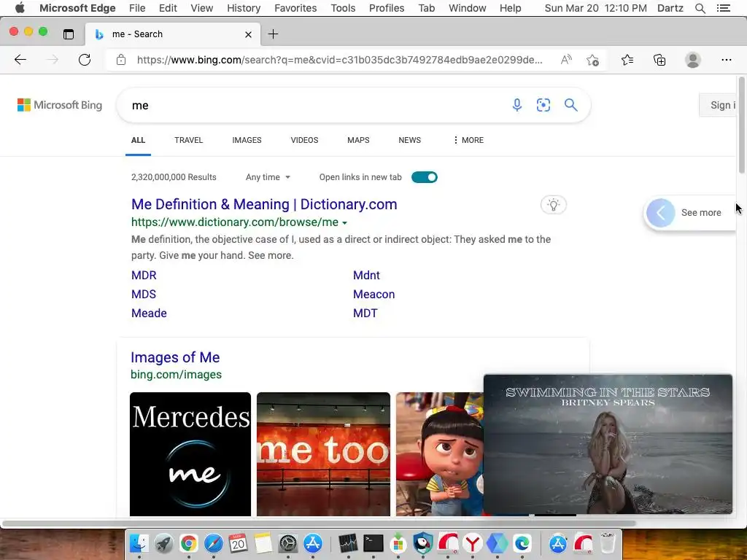Open the History menu
The width and height of the screenshot is (747, 560).
pos(244,8)
